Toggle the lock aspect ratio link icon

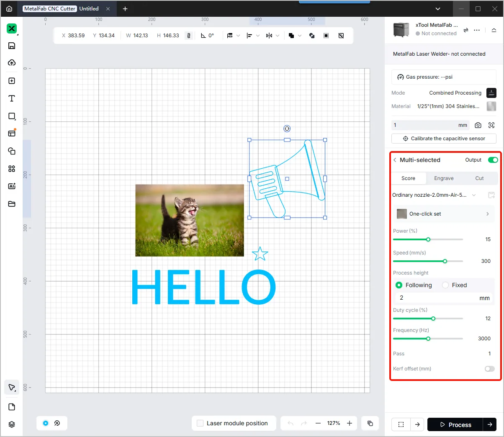click(189, 36)
